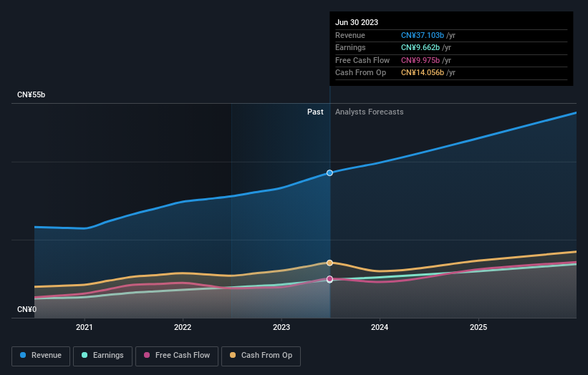Toggle the Revenue legend button
Screen dimensions: 588x375
[41, 356]
